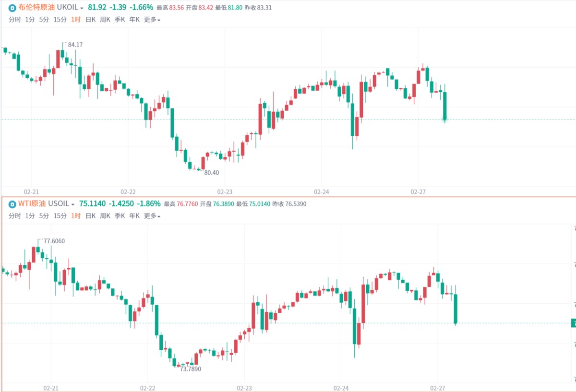The image size is (576, 392).
Task: Choose 日K period on Brent chart
Action: click(x=90, y=20)
